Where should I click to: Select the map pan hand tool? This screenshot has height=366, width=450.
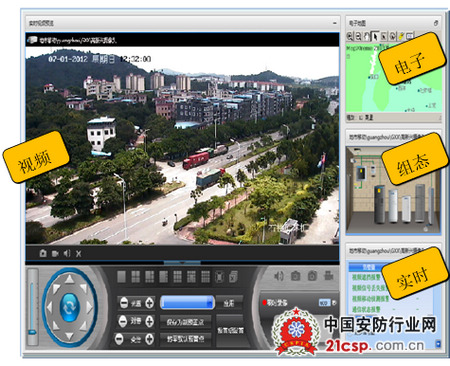click(367, 36)
